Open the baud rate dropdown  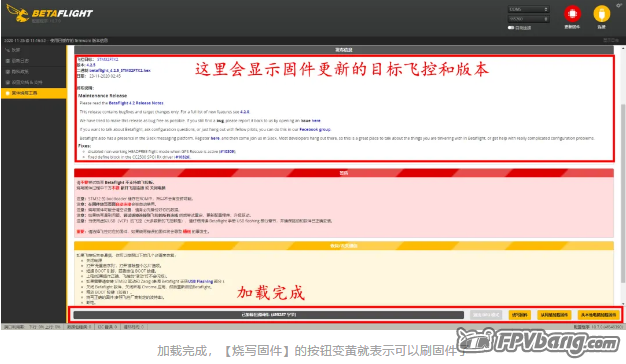point(529,19)
